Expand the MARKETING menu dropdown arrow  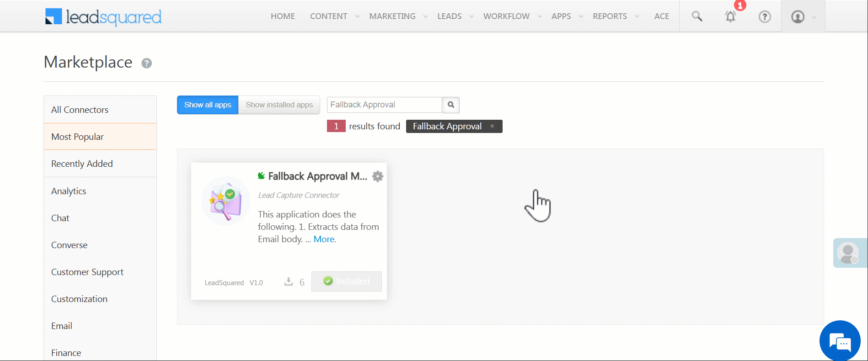[426, 16]
